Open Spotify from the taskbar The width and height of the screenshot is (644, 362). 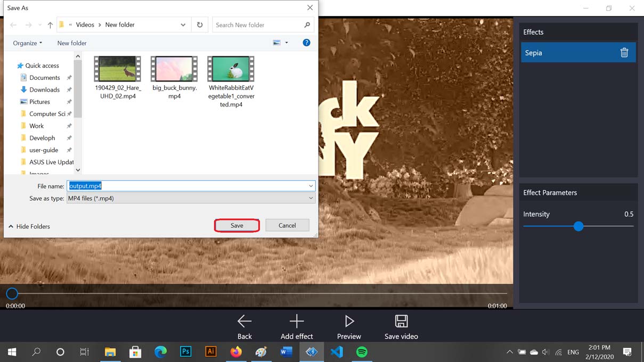coord(362,352)
